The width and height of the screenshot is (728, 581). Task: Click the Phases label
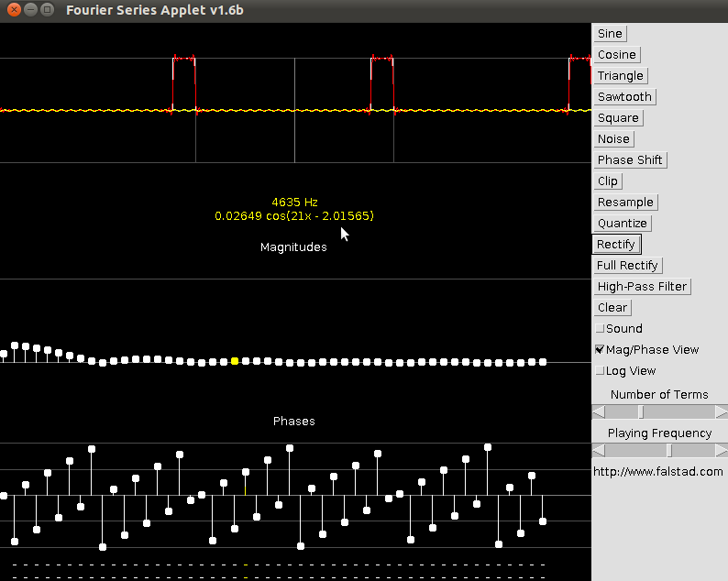pyautogui.click(x=294, y=421)
